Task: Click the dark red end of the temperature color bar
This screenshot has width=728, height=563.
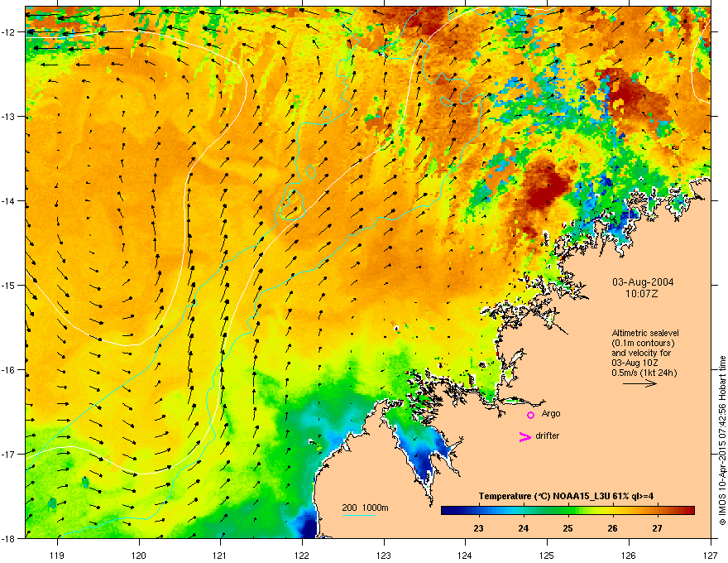Action: click(689, 511)
